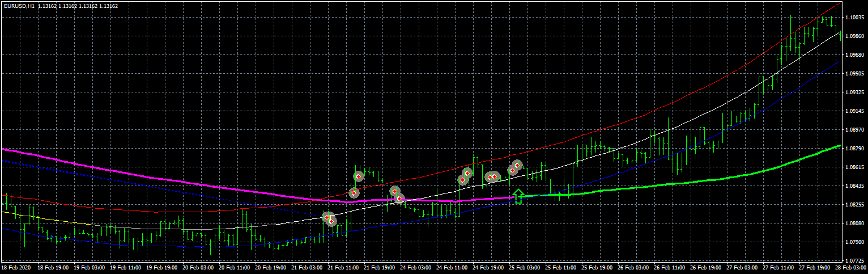Click the 1.07900 price level on axis

click(854, 242)
